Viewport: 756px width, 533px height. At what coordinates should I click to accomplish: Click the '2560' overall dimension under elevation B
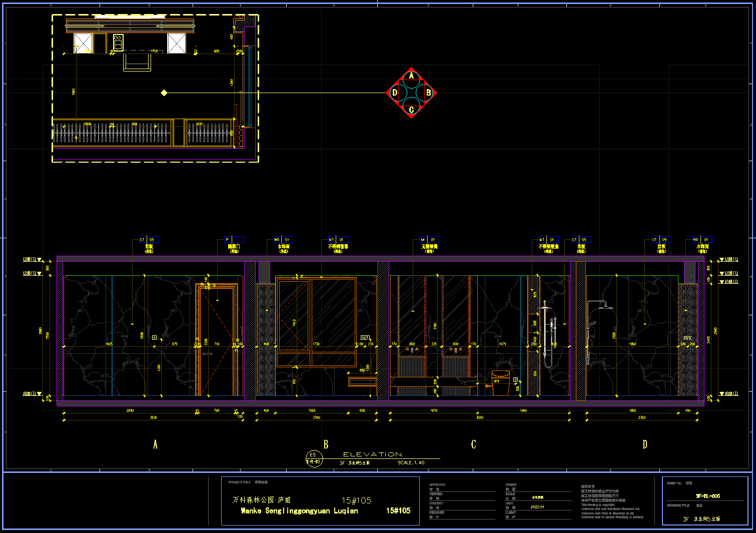[316, 417]
